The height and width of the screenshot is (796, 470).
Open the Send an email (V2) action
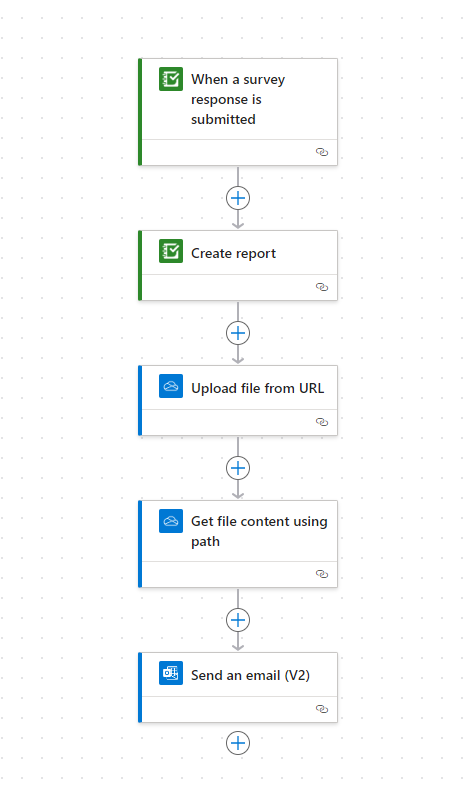238,687
